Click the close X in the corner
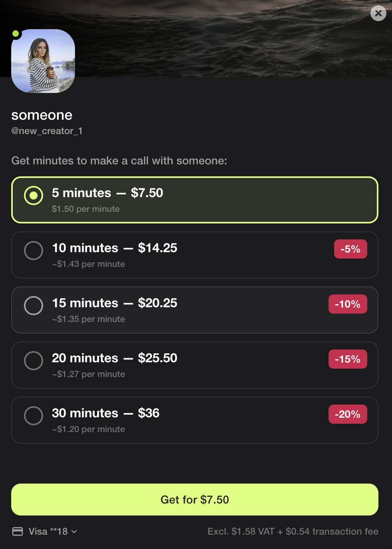392x549 pixels. click(x=378, y=13)
